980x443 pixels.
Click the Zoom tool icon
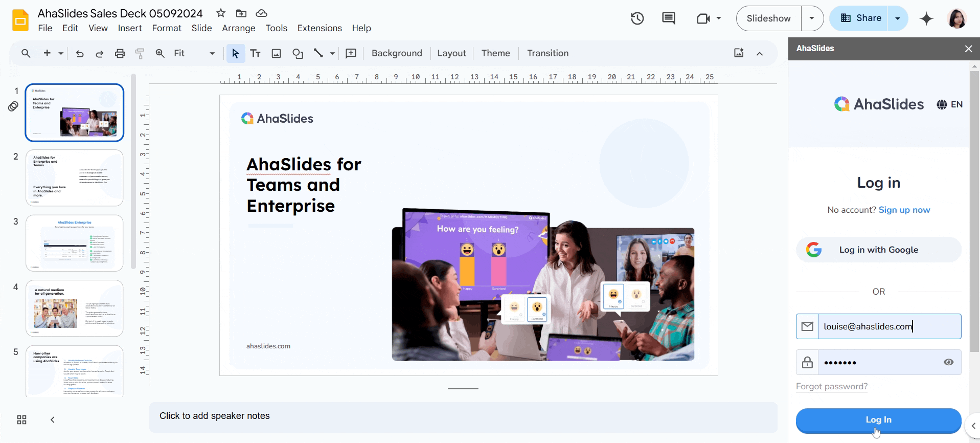tap(160, 53)
